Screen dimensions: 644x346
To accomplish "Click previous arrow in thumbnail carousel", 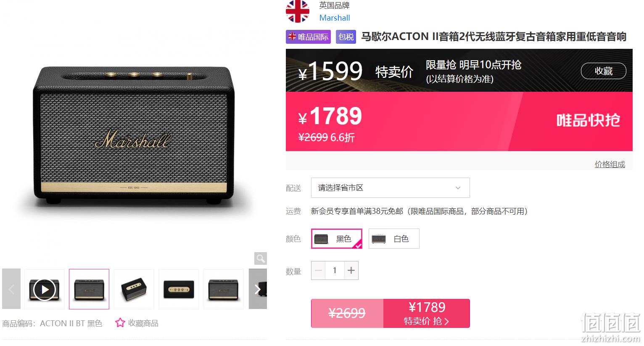I will click(11, 289).
